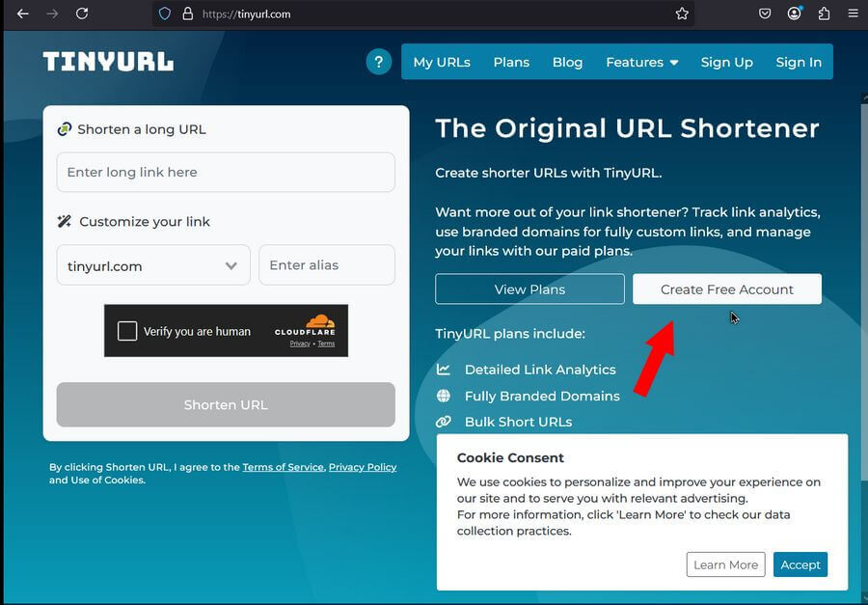The width and height of the screenshot is (868, 605).
Task: Click the browser forward arrow
Action: [52, 14]
